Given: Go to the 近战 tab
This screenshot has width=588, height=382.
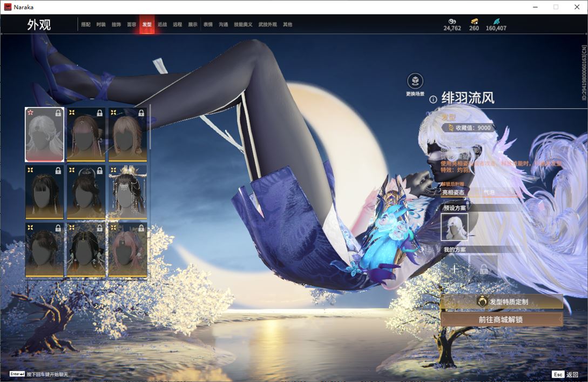Looking at the screenshot, I should pos(163,24).
